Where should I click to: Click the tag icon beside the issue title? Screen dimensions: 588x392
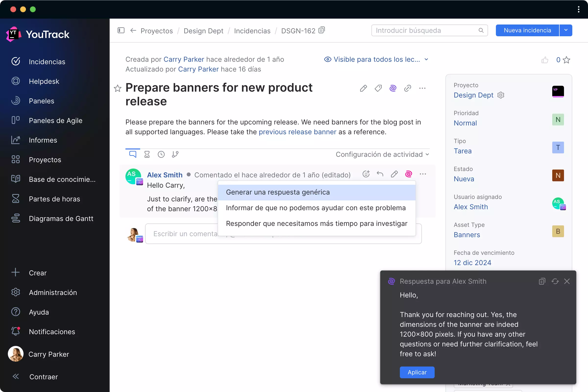pos(378,88)
